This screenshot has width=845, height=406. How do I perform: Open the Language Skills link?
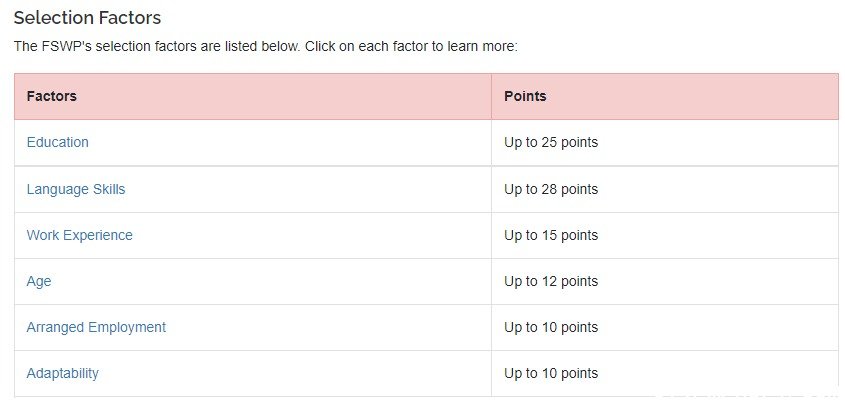coord(76,189)
